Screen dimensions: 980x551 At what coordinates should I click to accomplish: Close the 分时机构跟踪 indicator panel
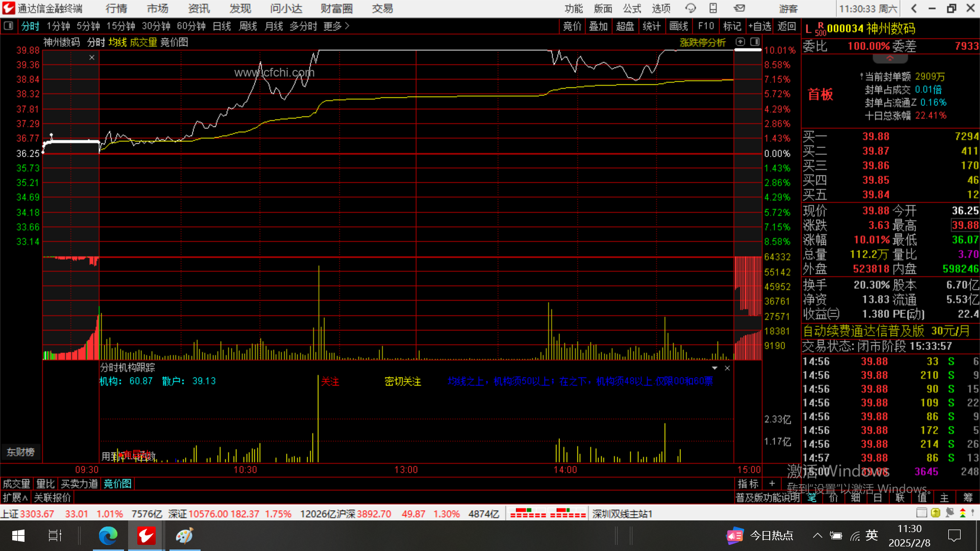coord(727,368)
